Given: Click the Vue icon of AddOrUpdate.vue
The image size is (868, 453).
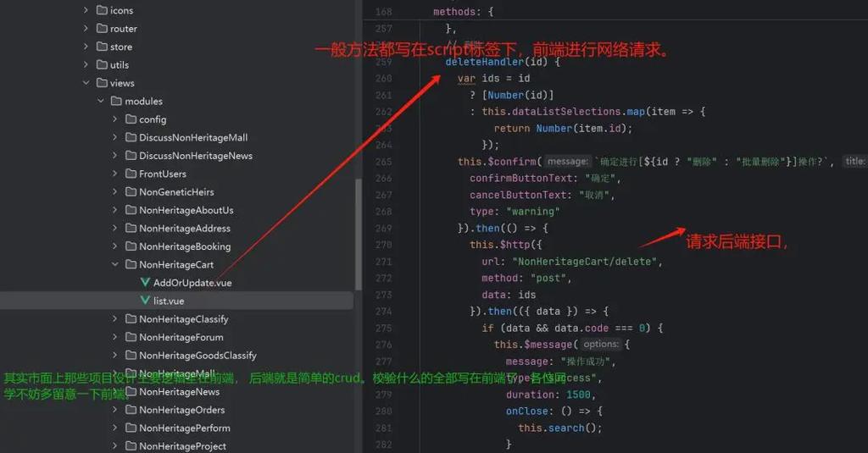Looking at the screenshot, I should pyautogui.click(x=145, y=283).
